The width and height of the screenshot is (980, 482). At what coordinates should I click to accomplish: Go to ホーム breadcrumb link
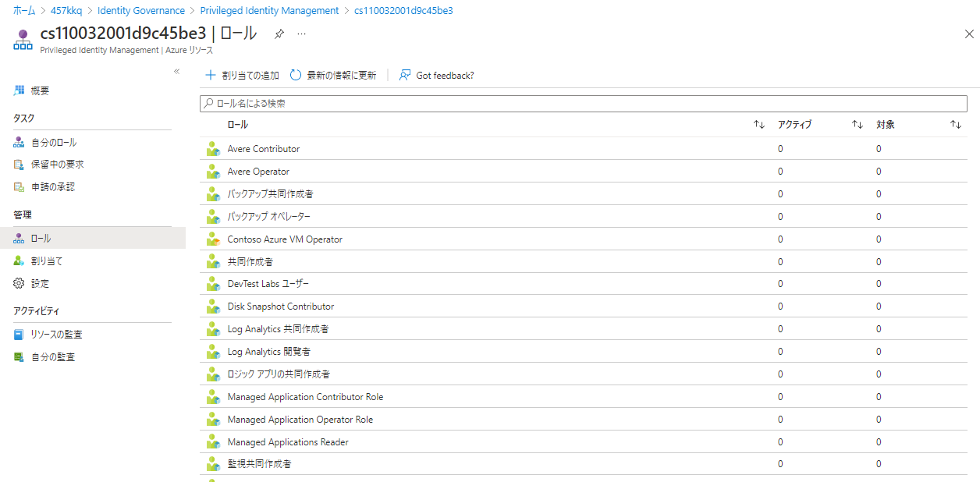click(x=24, y=11)
